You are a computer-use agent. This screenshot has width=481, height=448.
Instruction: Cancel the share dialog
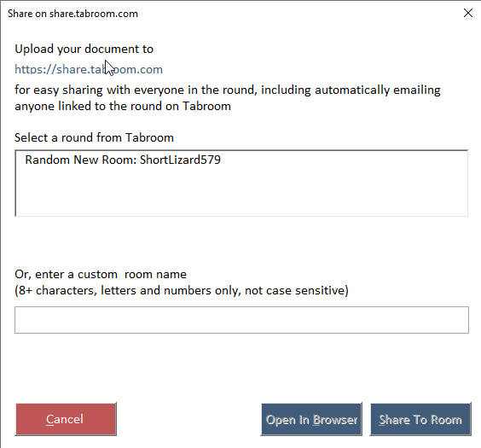click(66, 419)
